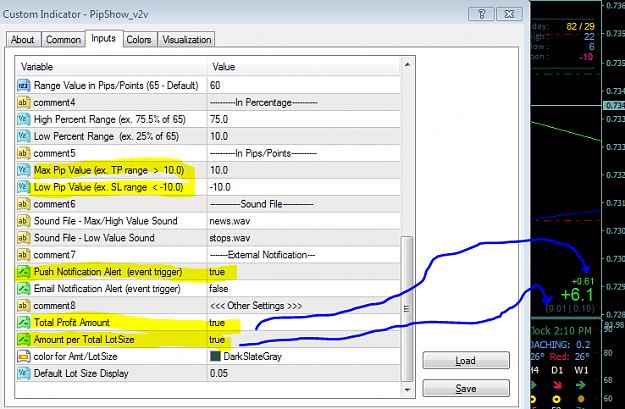Click the '<<< Other Settings >>>' value cell

tap(303, 306)
